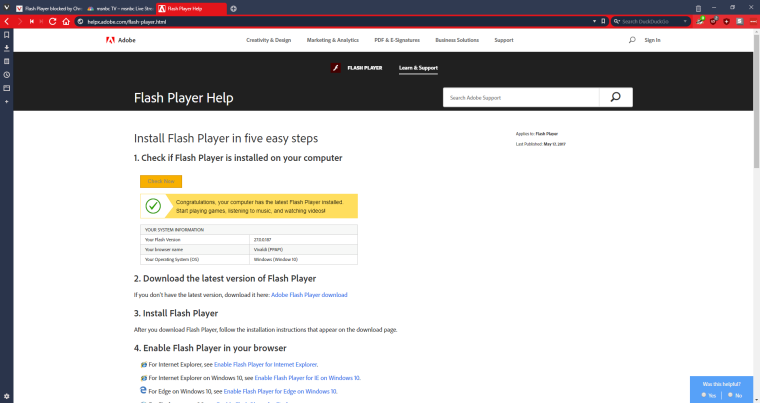The width and height of the screenshot is (760, 403).
Task: Open the History panel clock icon
Action: (6, 75)
